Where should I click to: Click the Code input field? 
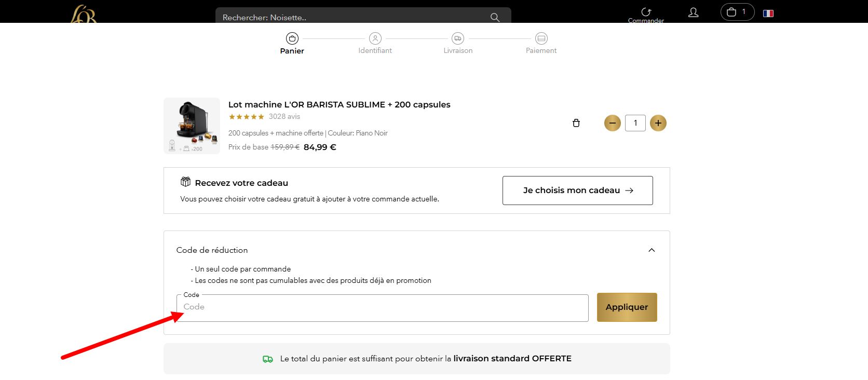(x=383, y=308)
